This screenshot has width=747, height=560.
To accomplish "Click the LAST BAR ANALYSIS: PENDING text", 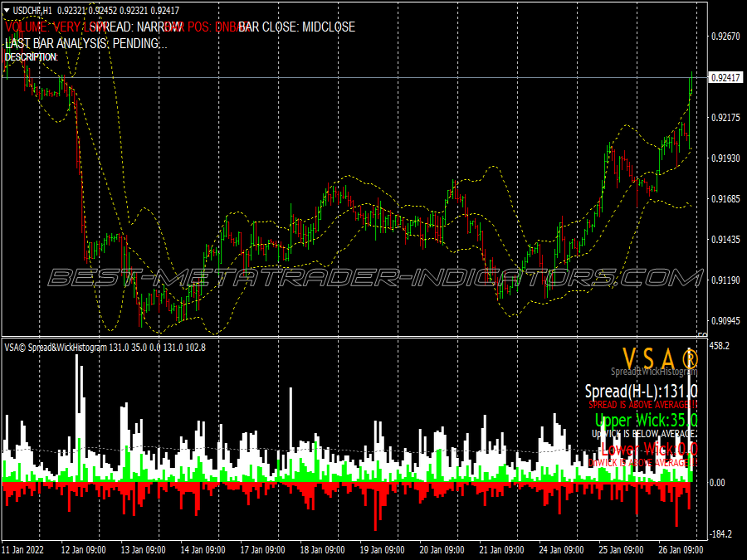I will point(85,43).
